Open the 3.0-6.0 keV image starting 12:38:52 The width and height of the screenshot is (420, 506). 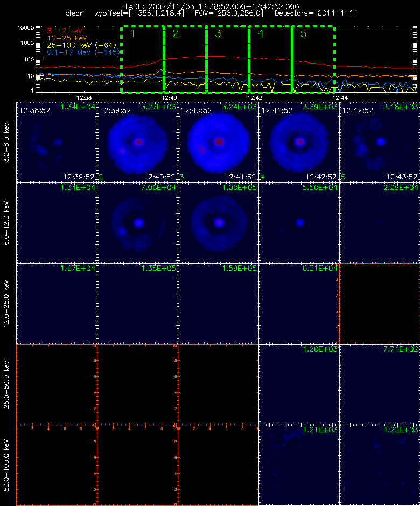57,142
